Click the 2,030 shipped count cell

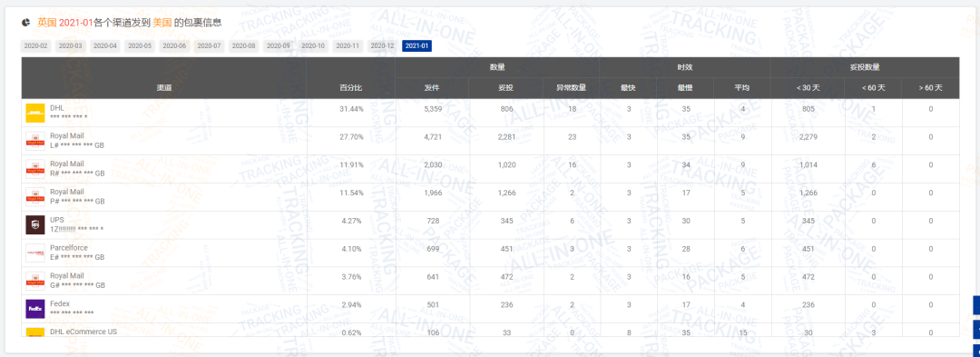[433, 165]
